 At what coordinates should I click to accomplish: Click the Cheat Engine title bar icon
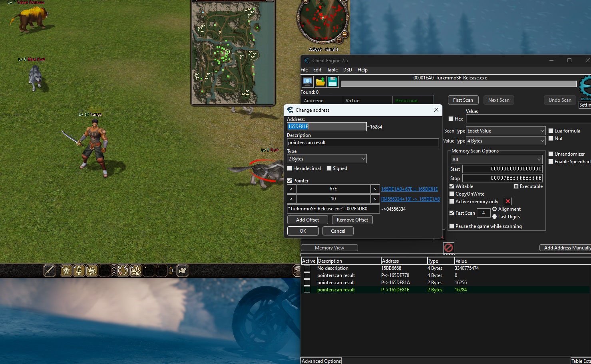click(307, 61)
